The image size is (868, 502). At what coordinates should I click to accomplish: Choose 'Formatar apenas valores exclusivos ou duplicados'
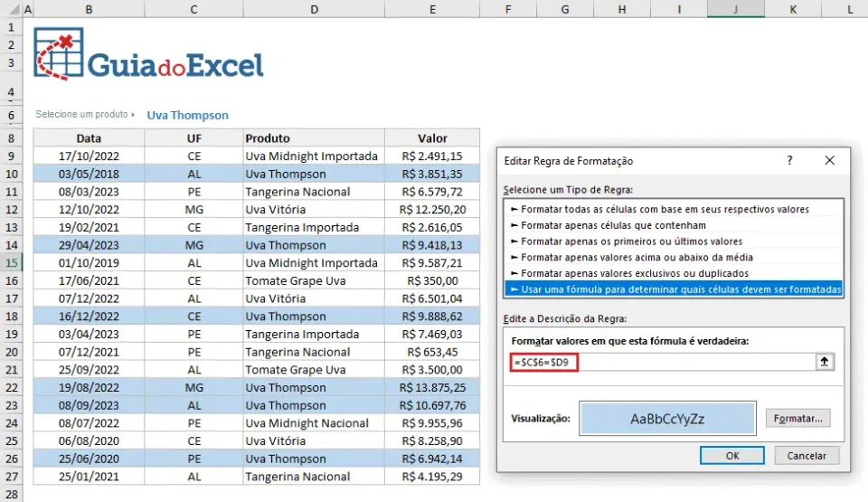coord(674,273)
